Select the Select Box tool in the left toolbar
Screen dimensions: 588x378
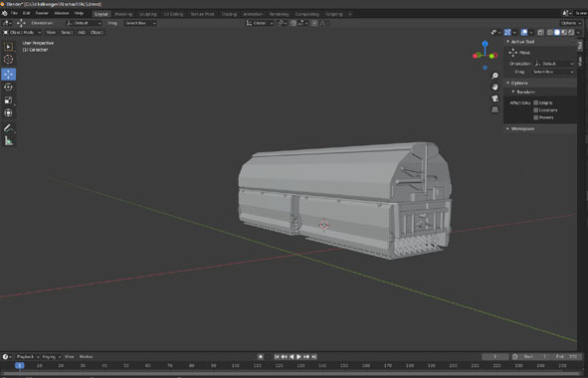[8, 47]
